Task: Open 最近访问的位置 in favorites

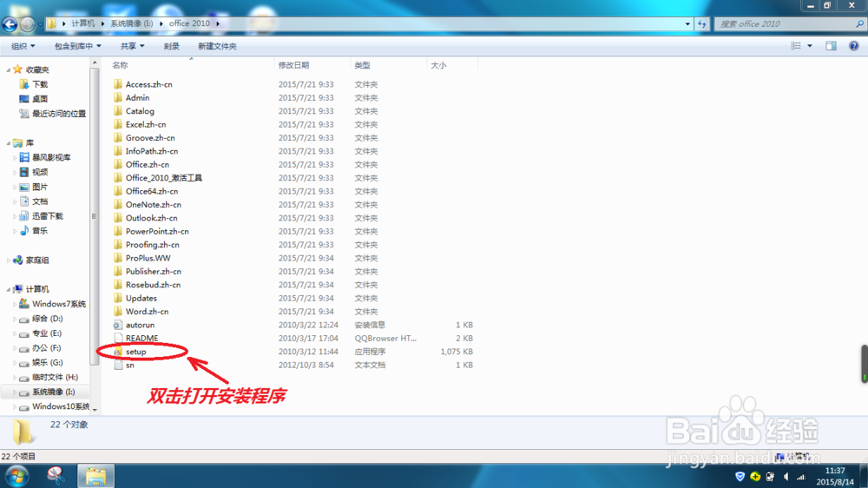Action: (59, 114)
